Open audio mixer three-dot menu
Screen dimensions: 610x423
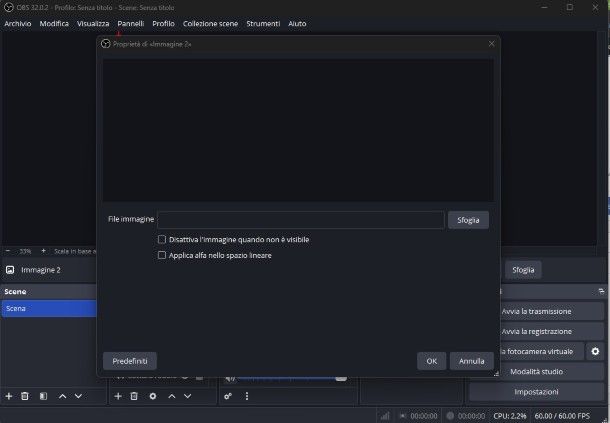[x=247, y=396]
